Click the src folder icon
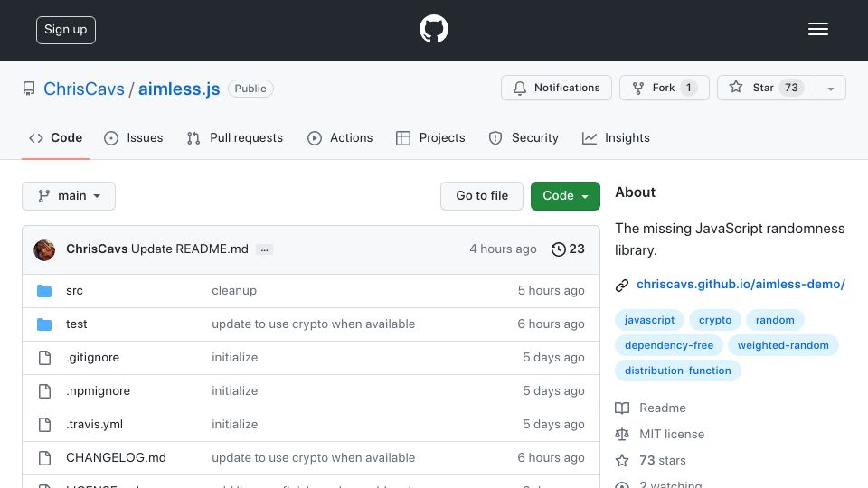Image resolution: width=868 pixels, height=488 pixels. (x=44, y=290)
